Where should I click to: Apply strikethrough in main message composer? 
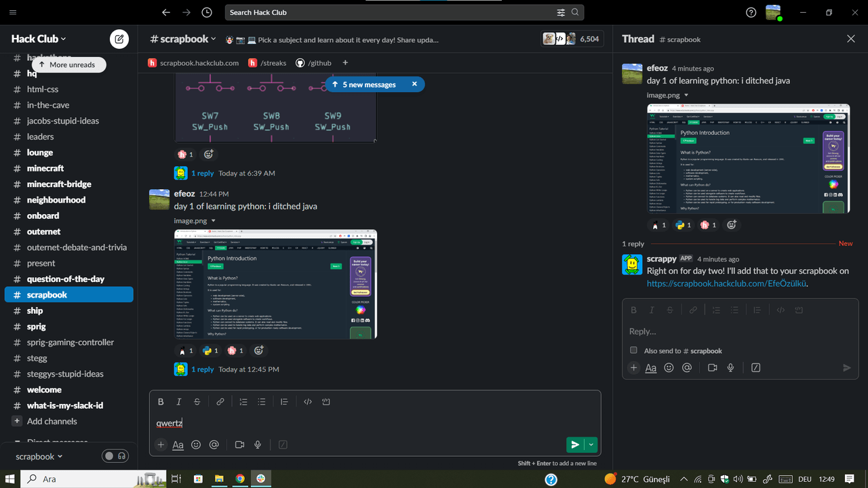pyautogui.click(x=197, y=402)
